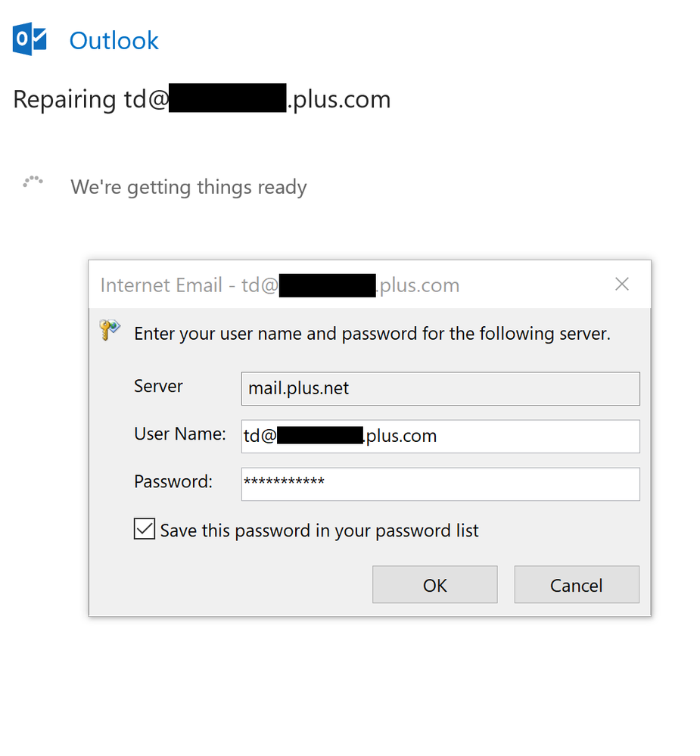700x756 pixels.
Task: Click the word 'Repairing' in the heading
Action: [64, 99]
